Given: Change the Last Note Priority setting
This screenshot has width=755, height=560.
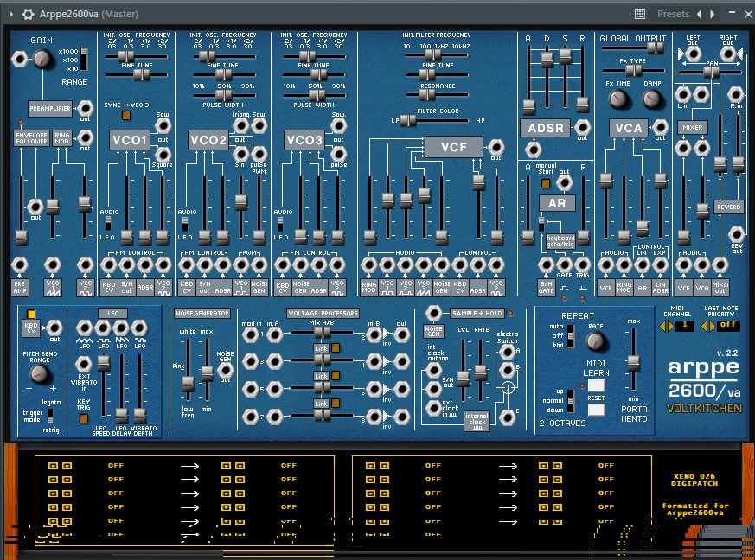Looking at the screenshot, I should [712, 326].
